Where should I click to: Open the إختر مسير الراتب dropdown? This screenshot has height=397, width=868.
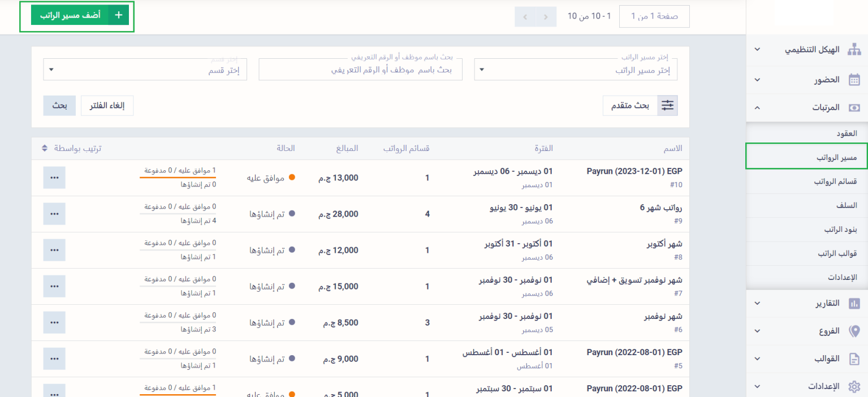coord(576,70)
